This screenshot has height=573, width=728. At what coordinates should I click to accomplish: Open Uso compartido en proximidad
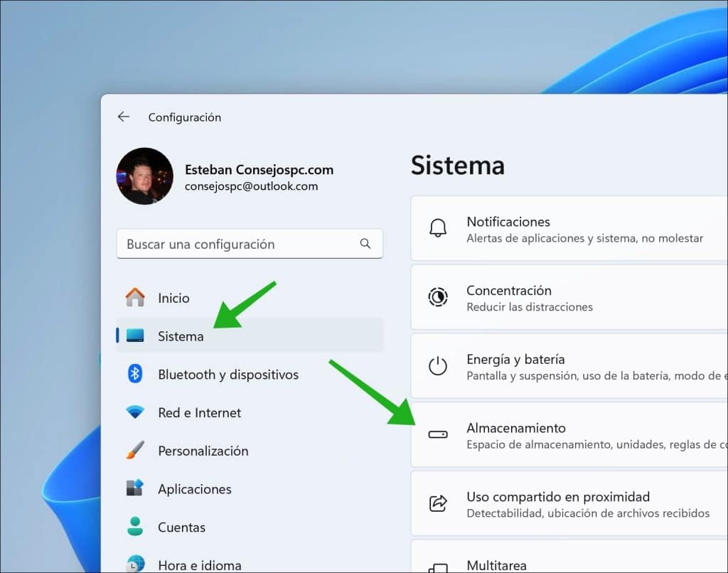click(x=569, y=503)
